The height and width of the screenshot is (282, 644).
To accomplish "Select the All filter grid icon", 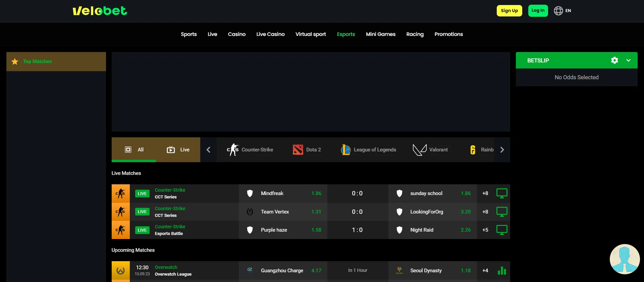I will pos(128,150).
